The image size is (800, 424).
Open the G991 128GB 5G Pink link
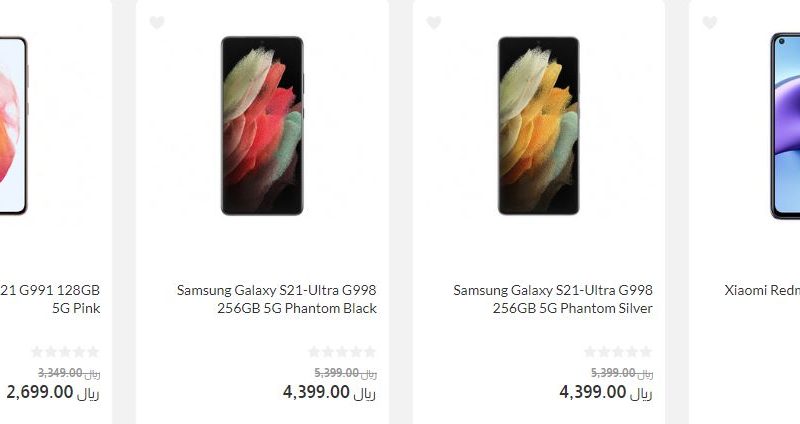50,299
